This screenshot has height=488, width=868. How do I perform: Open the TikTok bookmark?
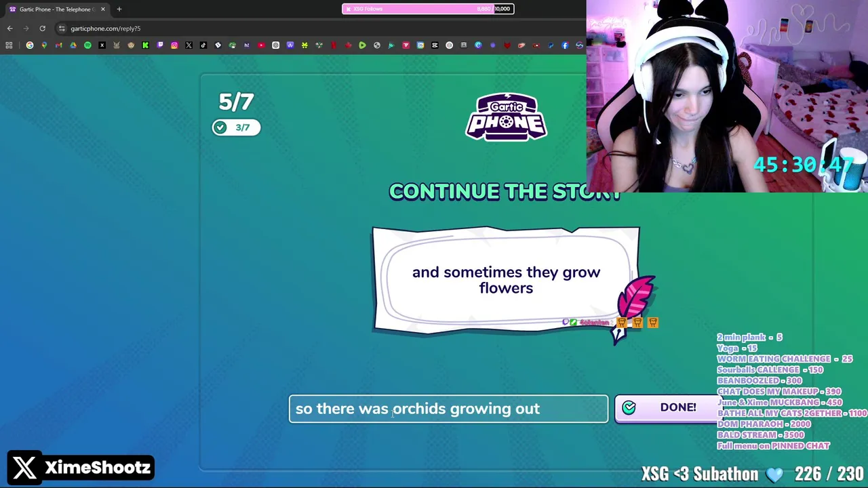[203, 45]
